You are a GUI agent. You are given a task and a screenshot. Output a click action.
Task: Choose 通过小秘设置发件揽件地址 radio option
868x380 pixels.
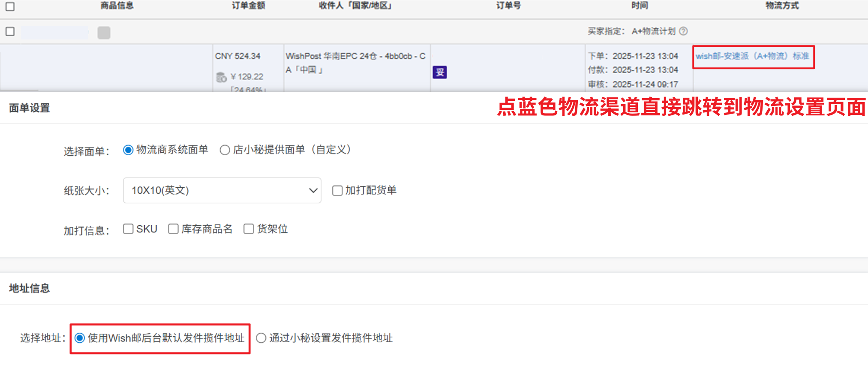point(261,338)
